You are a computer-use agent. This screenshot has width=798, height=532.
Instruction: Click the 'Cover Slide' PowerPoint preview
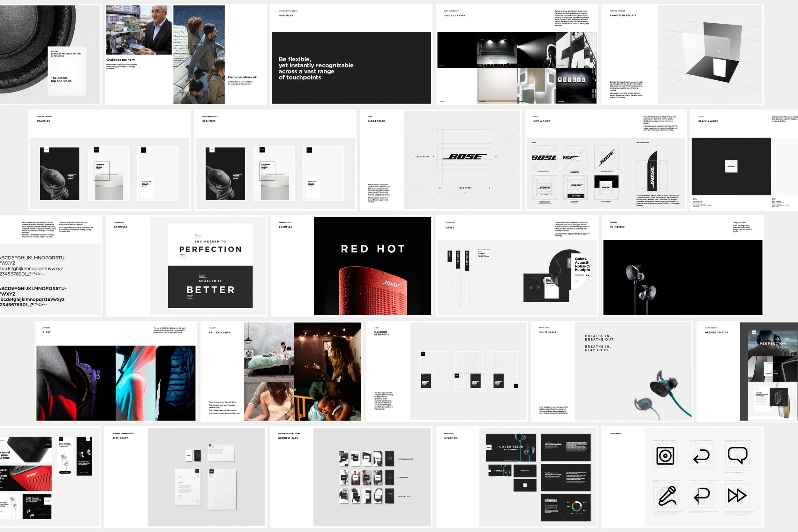tap(511, 447)
